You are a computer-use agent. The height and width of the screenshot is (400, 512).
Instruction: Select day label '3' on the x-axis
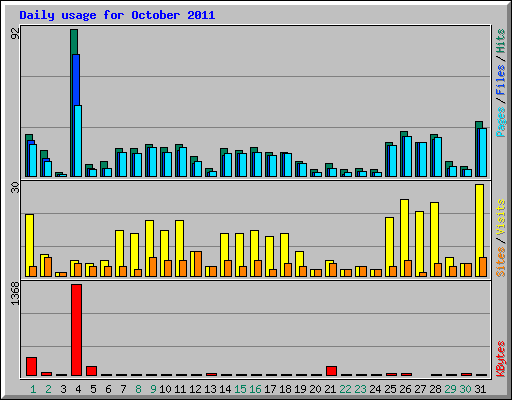[63, 389]
